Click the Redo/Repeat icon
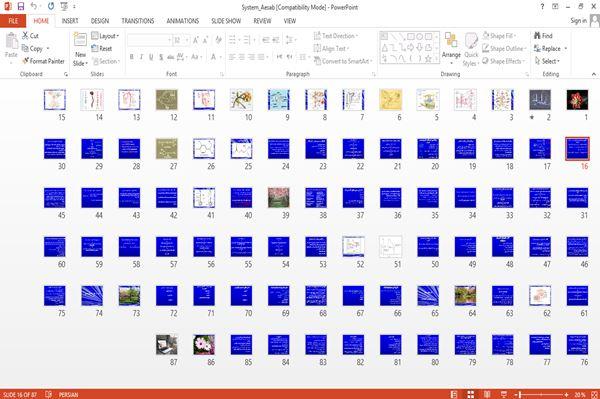 point(51,7)
